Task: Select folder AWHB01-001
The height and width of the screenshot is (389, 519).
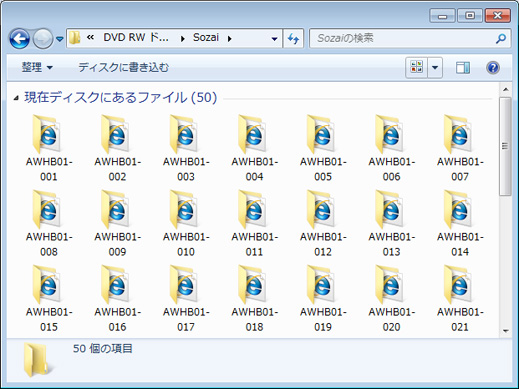Action: (49, 148)
